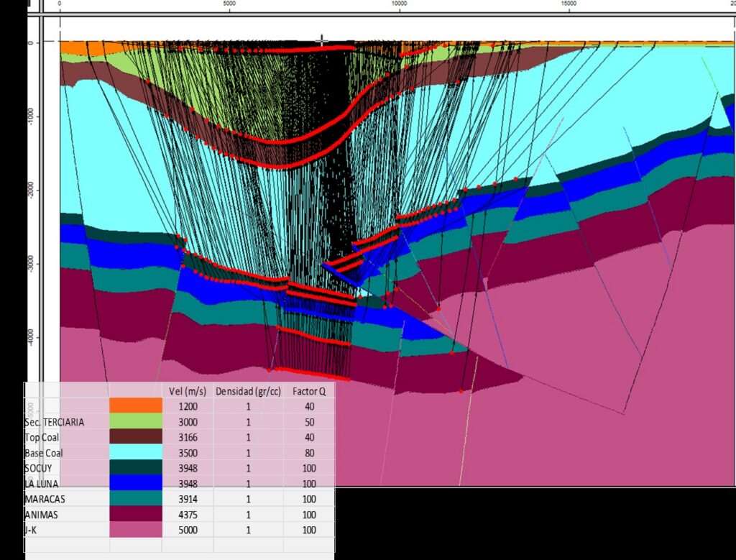
Task: Click velocity value 3166 in the table
Action: (188, 438)
